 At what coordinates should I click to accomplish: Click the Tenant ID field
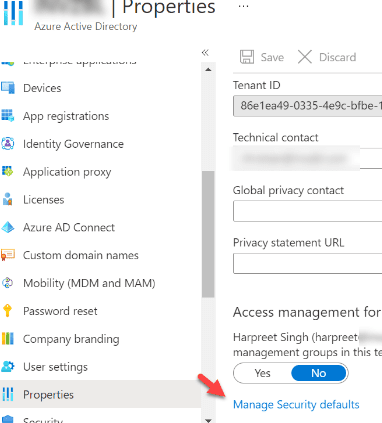coord(307,106)
